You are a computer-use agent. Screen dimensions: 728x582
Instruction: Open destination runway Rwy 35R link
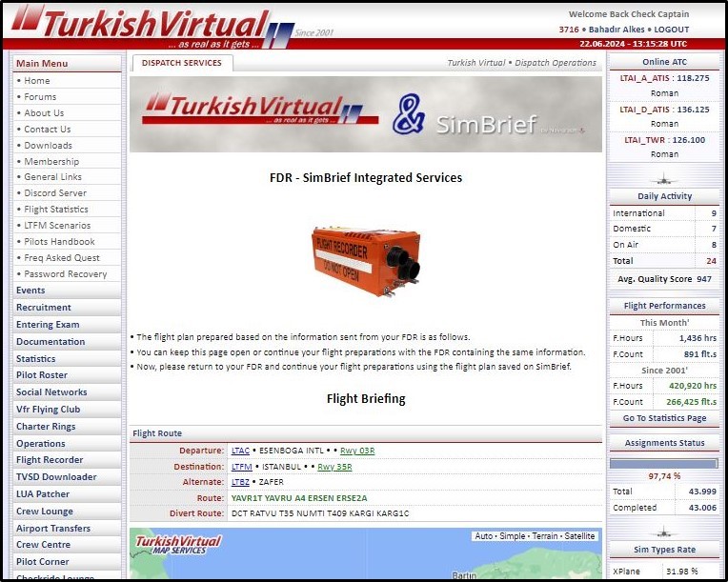[x=334, y=467]
